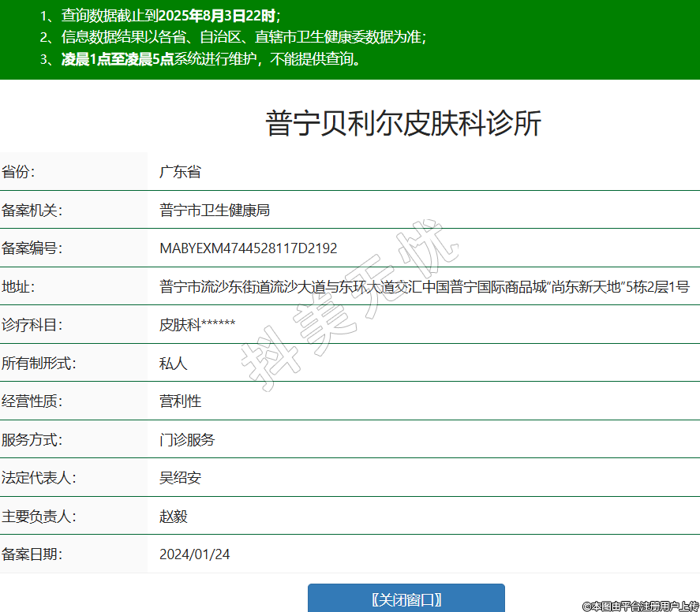Click the 地址 row label
The width and height of the screenshot is (700, 612).
click(x=18, y=287)
